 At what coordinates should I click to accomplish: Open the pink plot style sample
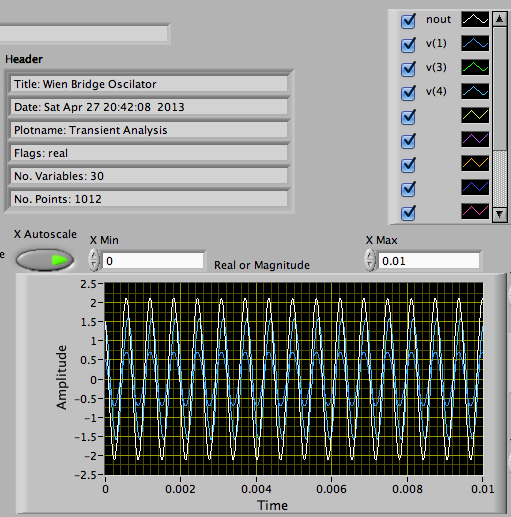coord(475,211)
